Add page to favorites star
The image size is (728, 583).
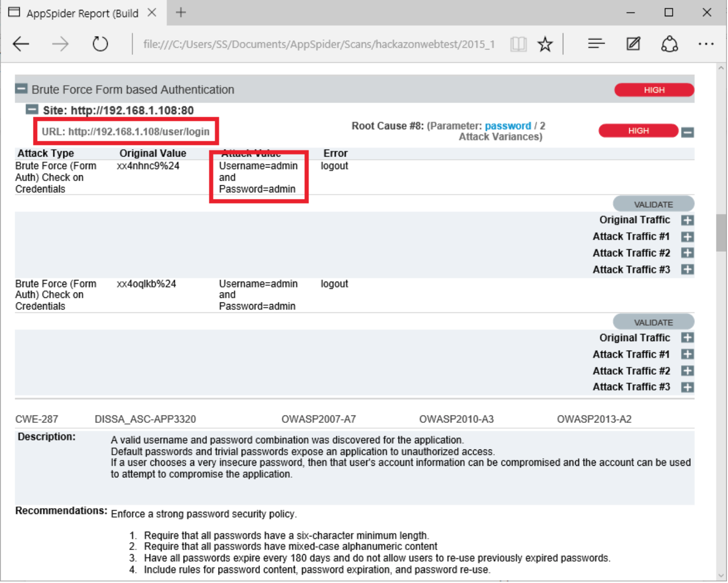(545, 44)
